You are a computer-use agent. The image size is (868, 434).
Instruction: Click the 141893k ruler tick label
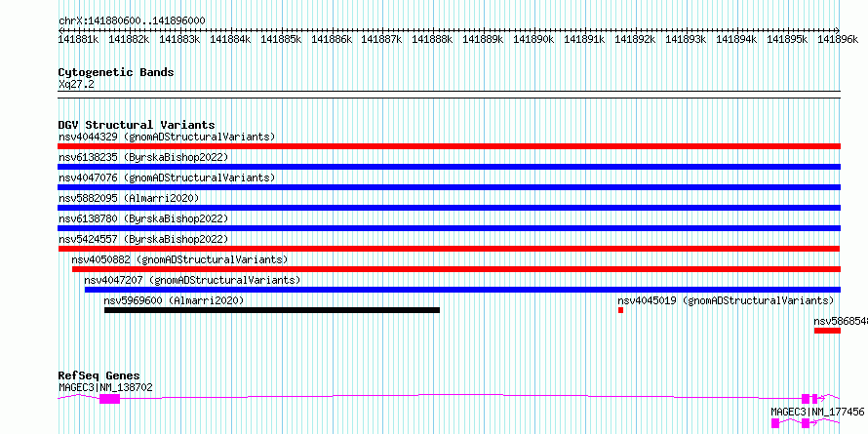point(686,39)
